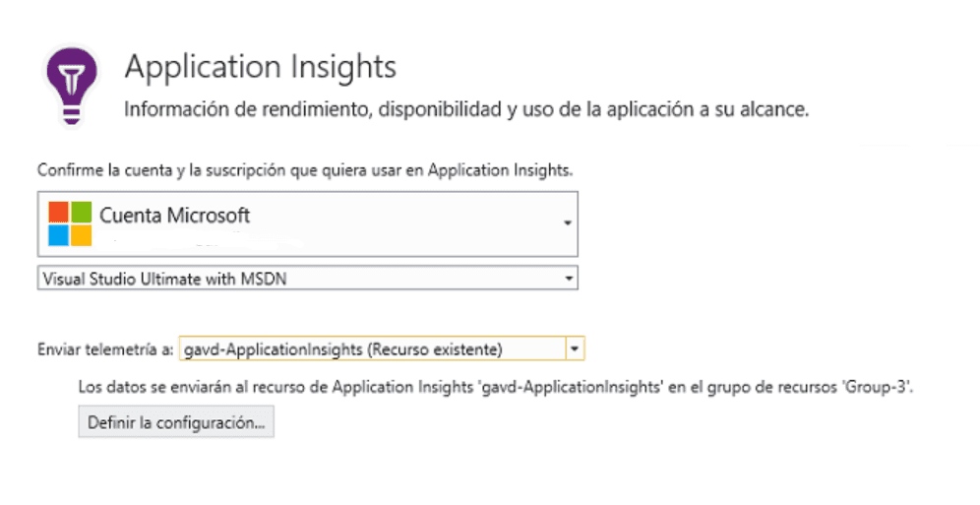
Task: Click the yellow square in Microsoft logo
Action: tap(82, 235)
